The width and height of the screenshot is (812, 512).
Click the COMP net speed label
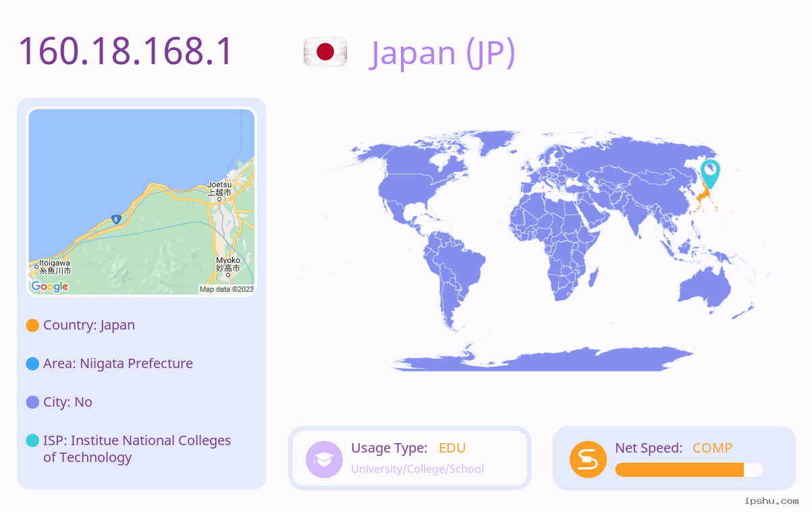pos(712,448)
